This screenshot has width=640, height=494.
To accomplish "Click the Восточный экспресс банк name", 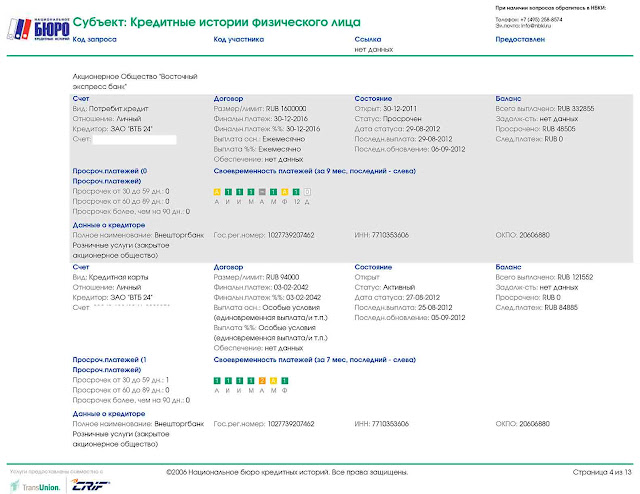I will point(135,81).
